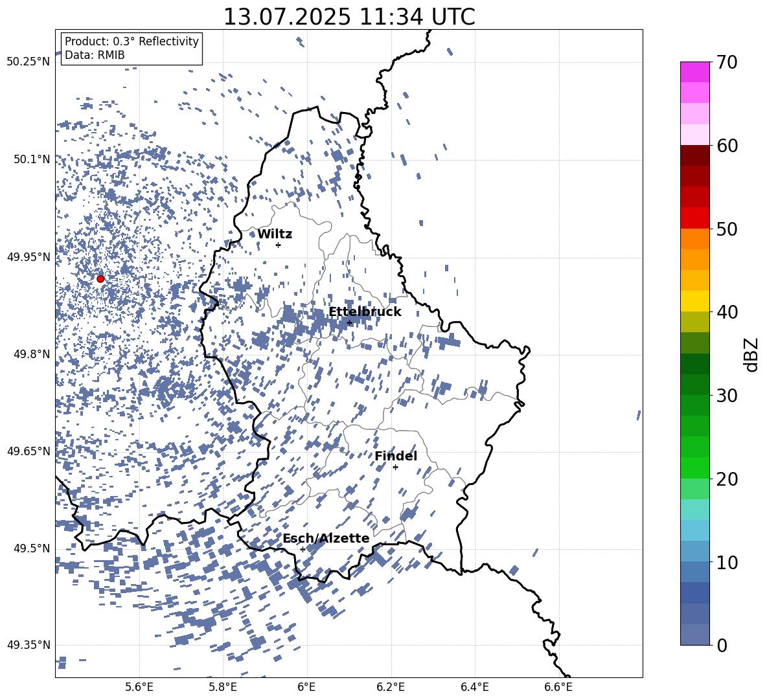This screenshot has width=767, height=700.
Task: Click the 6°E longitude label
Action: pos(306,687)
